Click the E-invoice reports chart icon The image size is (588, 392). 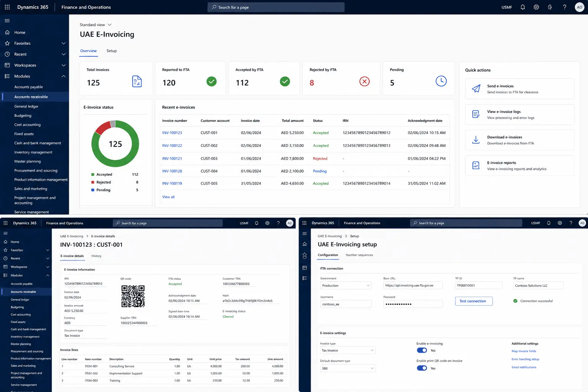476,165
